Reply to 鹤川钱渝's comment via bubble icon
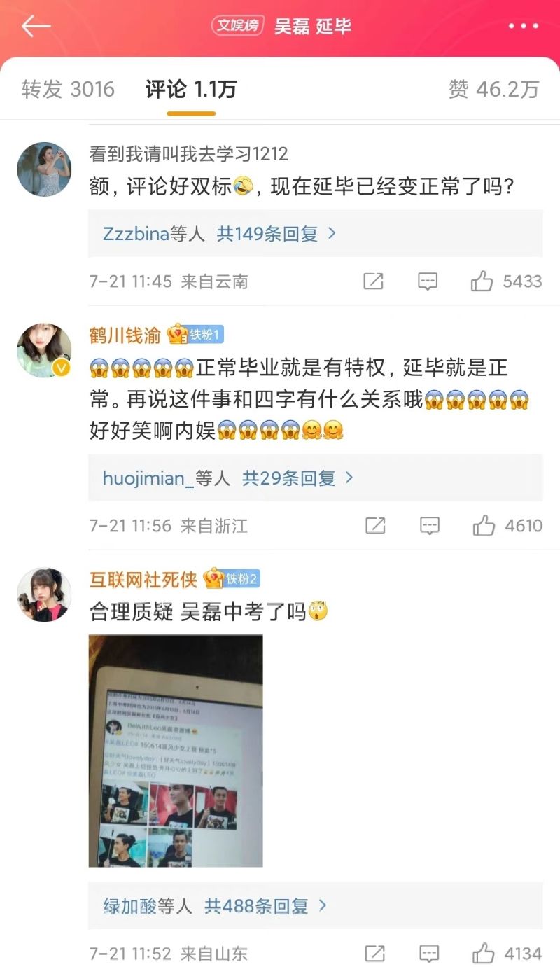Screen dimensions: 560x967 tap(430, 525)
